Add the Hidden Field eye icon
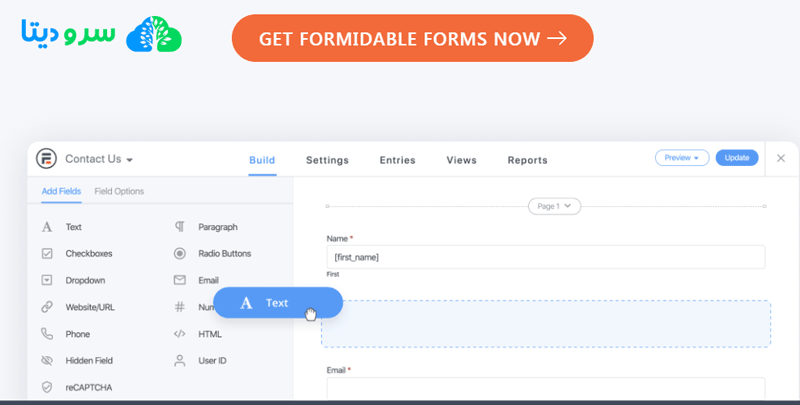This screenshot has width=800, height=405. 47,360
